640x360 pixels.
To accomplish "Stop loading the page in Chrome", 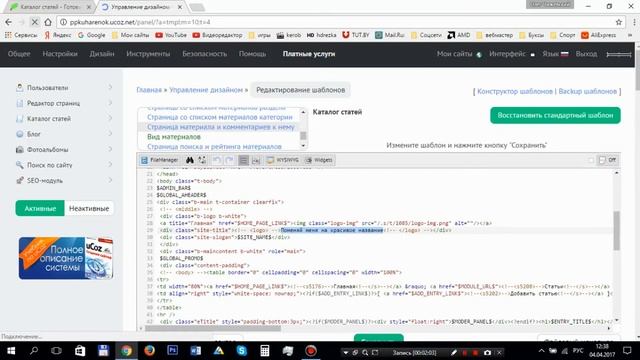I will 34,22.
